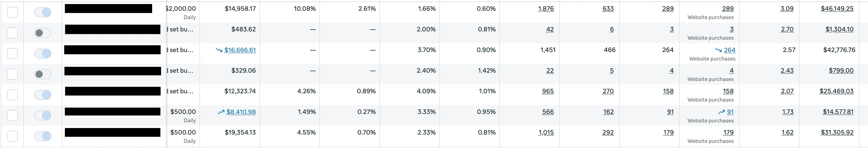Viewport: 868px width, 148px height.
Task: Click the upward trend arrow beside $8,410.98
Action: tap(221, 112)
